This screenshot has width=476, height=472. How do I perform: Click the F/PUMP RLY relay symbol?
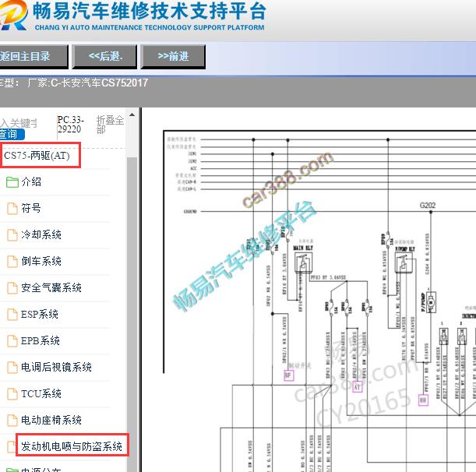point(404,262)
